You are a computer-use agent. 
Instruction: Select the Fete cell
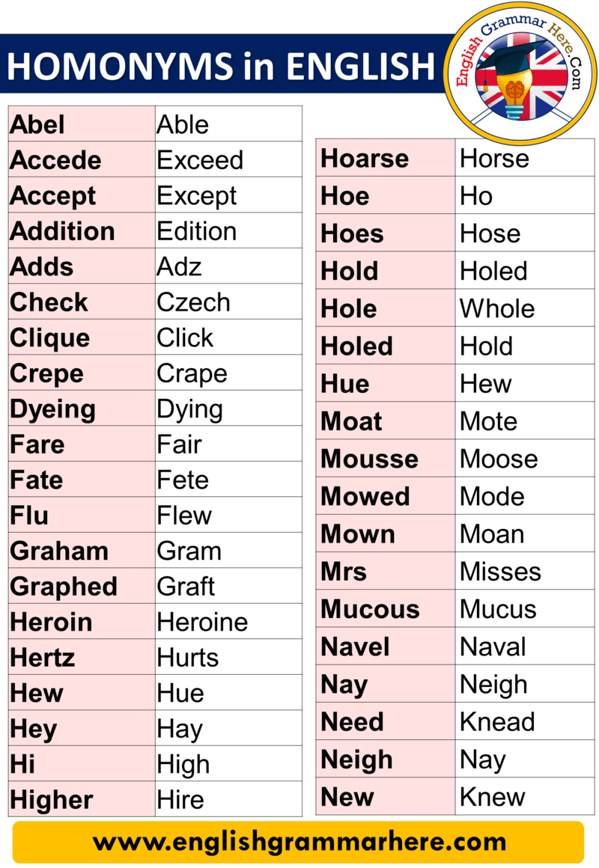(229, 480)
